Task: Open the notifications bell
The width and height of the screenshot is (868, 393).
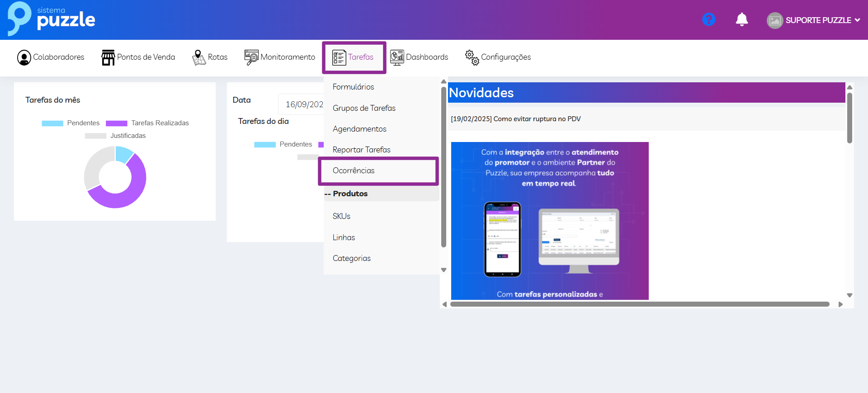Action: 741,19
